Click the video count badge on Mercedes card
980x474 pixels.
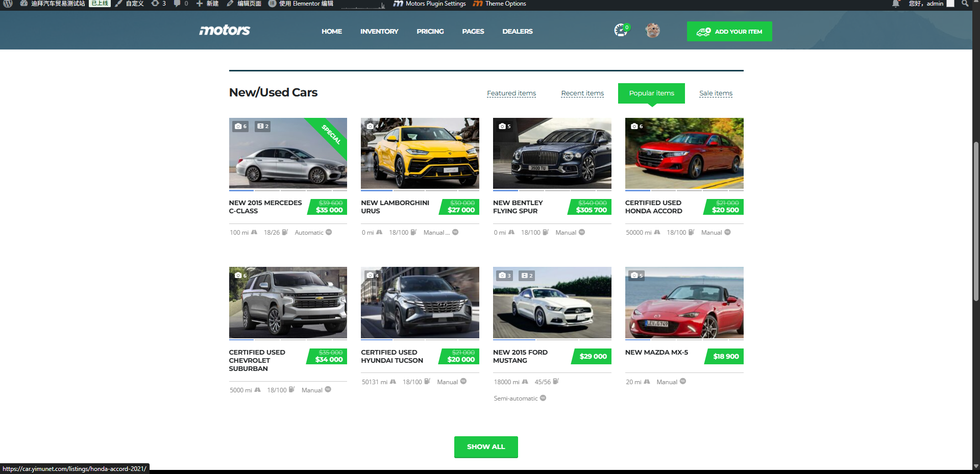click(x=262, y=126)
